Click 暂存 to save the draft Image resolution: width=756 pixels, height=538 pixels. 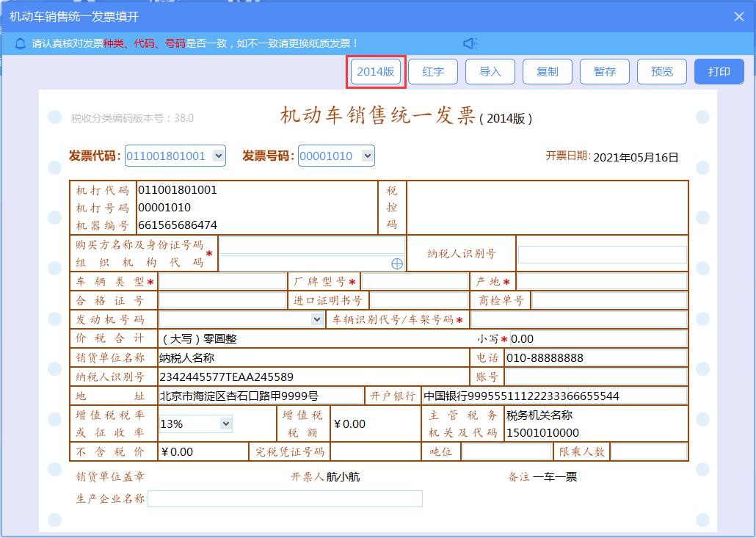pyautogui.click(x=604, y=71)
